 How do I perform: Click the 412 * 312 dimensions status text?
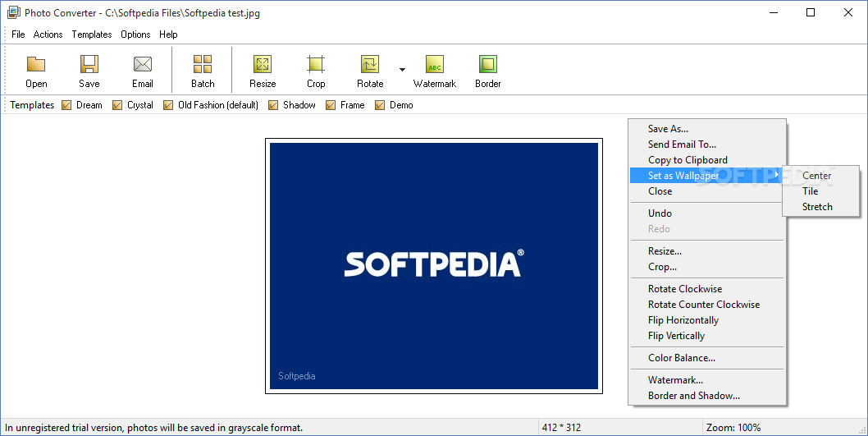[x=561, y=428]
